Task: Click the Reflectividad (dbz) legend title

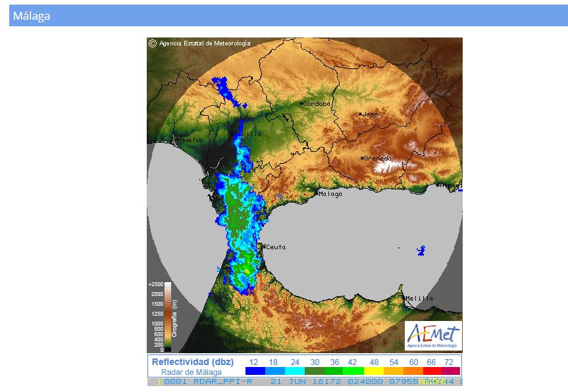Action: [193, 362]
